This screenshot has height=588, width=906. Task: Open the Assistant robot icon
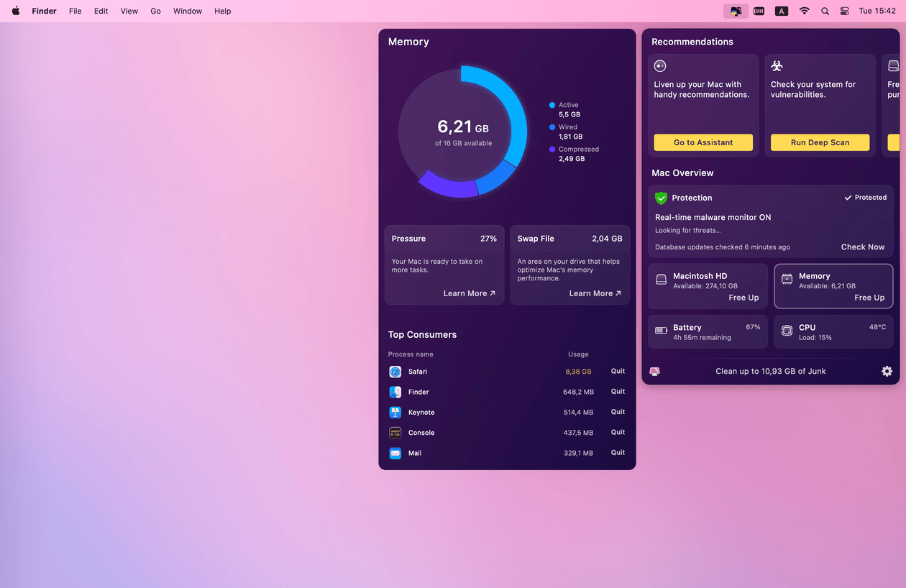click(x=660, y=65)
